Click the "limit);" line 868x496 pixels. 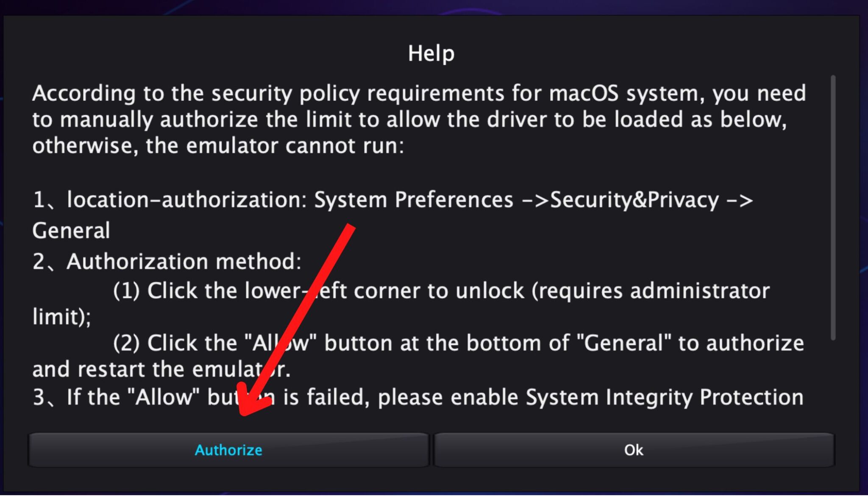click(x=61, y=317)
